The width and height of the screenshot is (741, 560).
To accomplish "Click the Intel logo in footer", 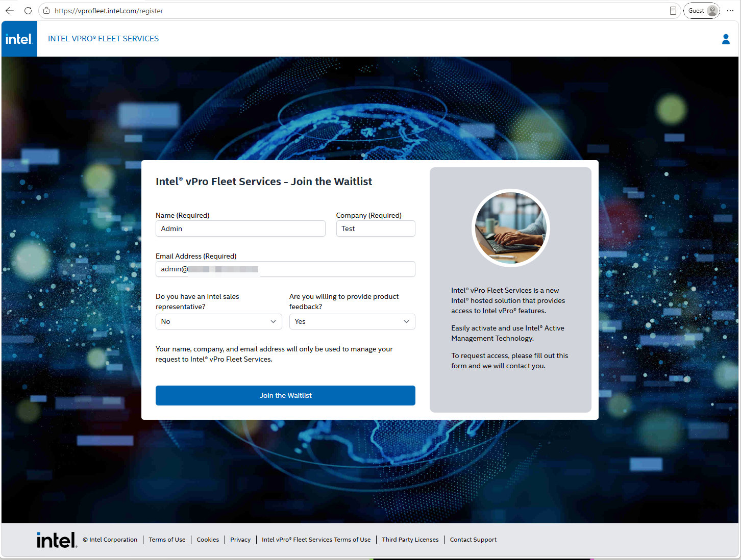I will pyautogui.click(x=57, y=540).
